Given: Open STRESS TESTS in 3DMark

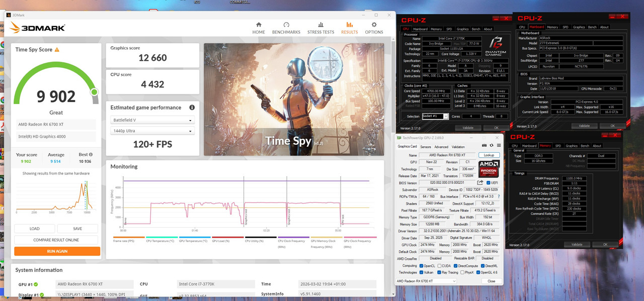Looking at the screenshot, I should point(320,28).
